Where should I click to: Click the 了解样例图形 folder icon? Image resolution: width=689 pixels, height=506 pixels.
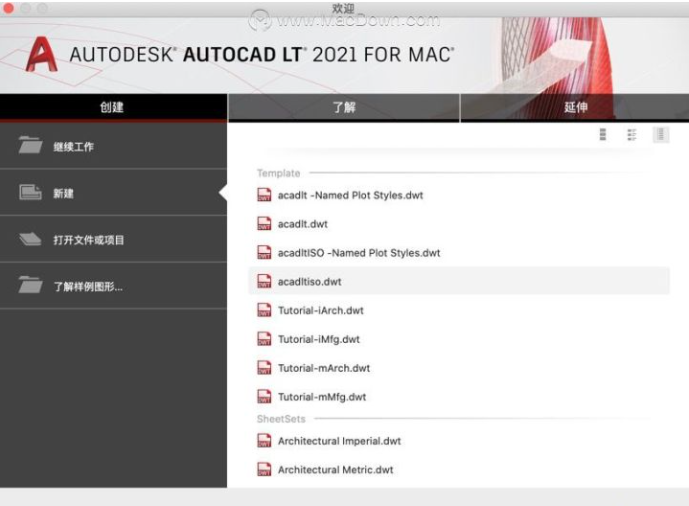point(30,286)
